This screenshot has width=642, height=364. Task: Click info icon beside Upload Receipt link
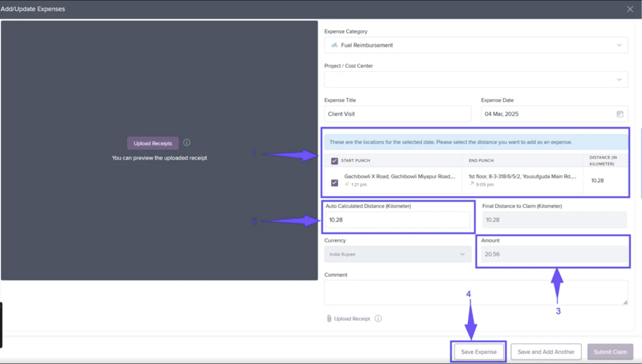[378, 318]
